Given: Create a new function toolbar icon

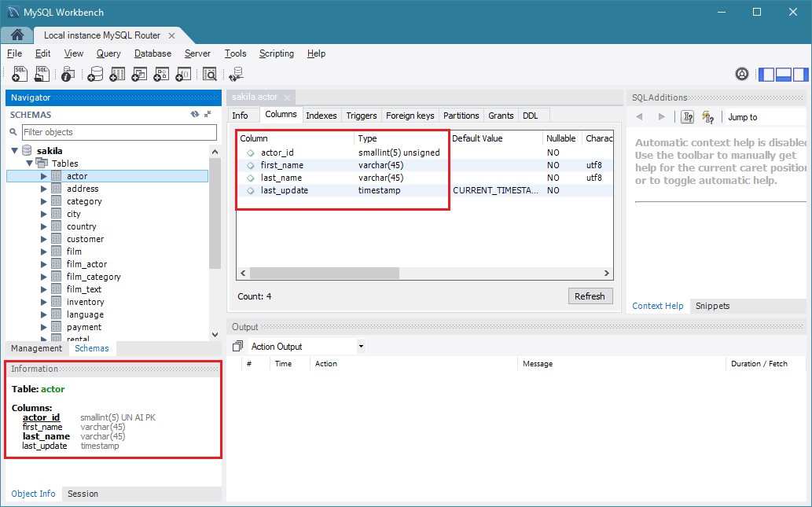Looking at the screenshot, I should pos(183,74).
